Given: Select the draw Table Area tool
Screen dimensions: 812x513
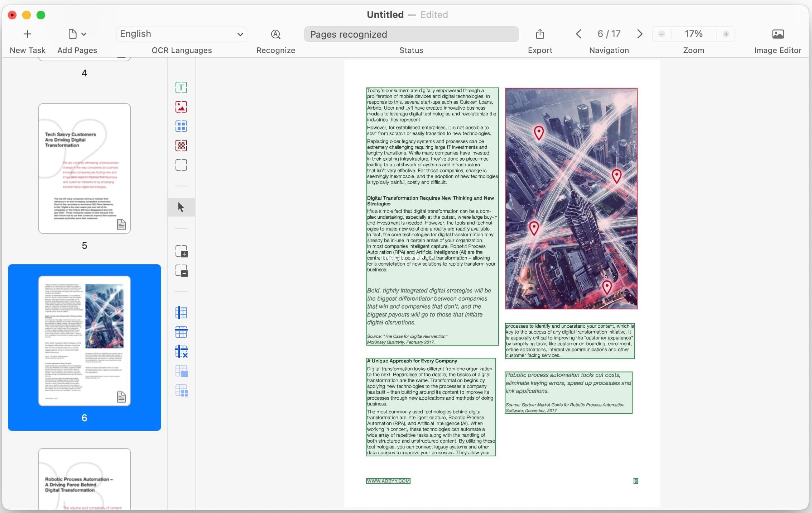Looking at the screenshot, I should tap(181, 126).
